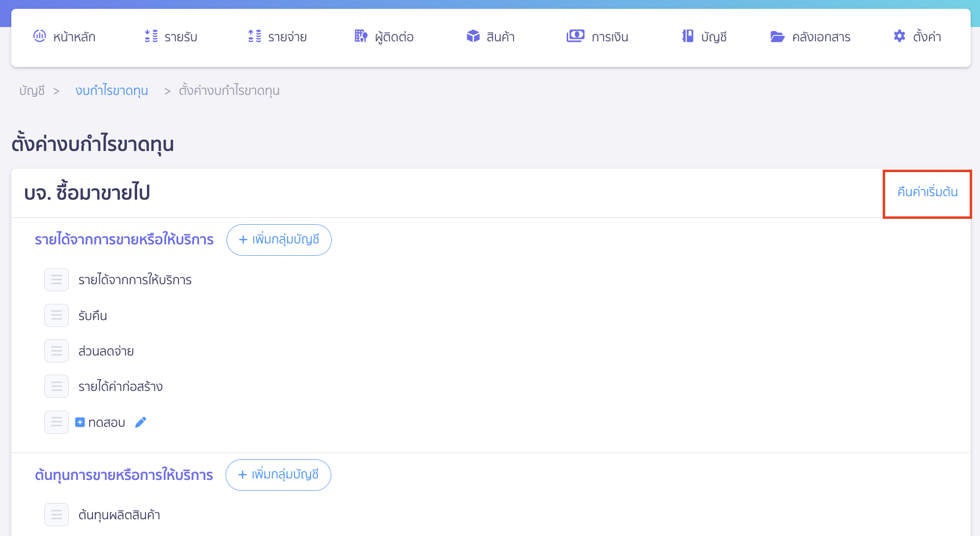Open the บัญชี menu label
This screenshot has width=980, height=536.
point(714,37)
